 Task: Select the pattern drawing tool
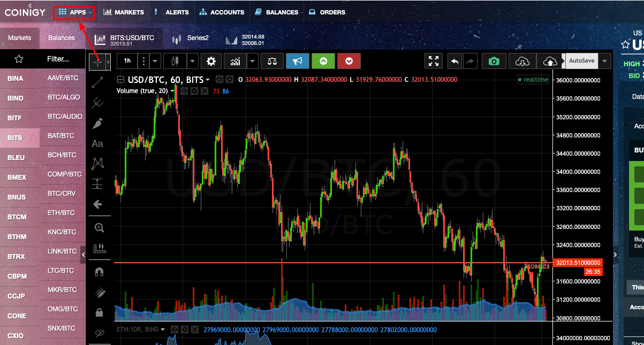pos(97,163)
